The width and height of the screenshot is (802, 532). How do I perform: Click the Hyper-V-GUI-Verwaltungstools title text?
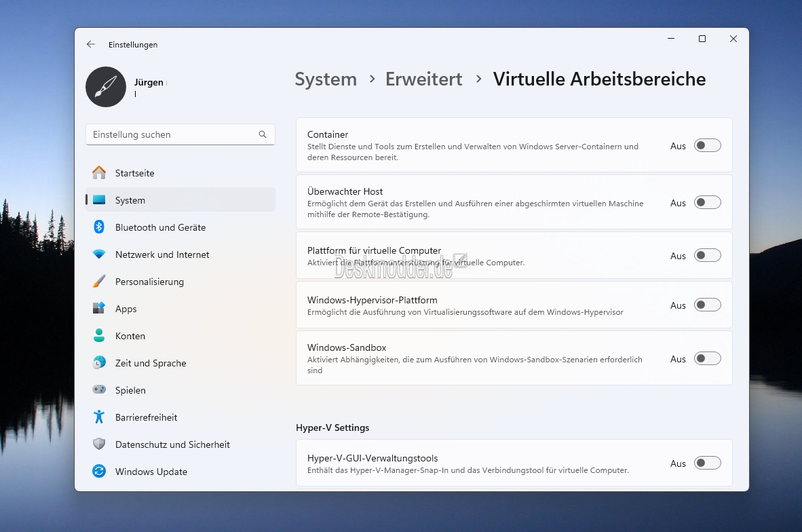(x=373, y=458)
